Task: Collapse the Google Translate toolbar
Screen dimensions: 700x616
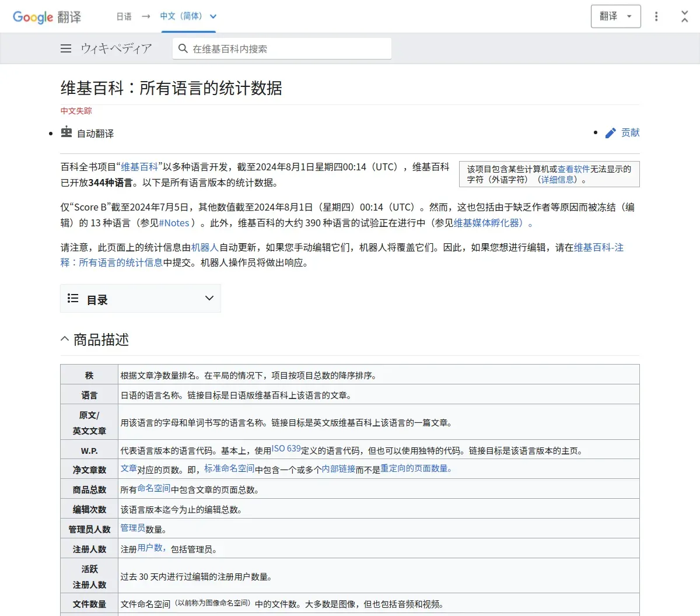Action: (x=685, y=16)
